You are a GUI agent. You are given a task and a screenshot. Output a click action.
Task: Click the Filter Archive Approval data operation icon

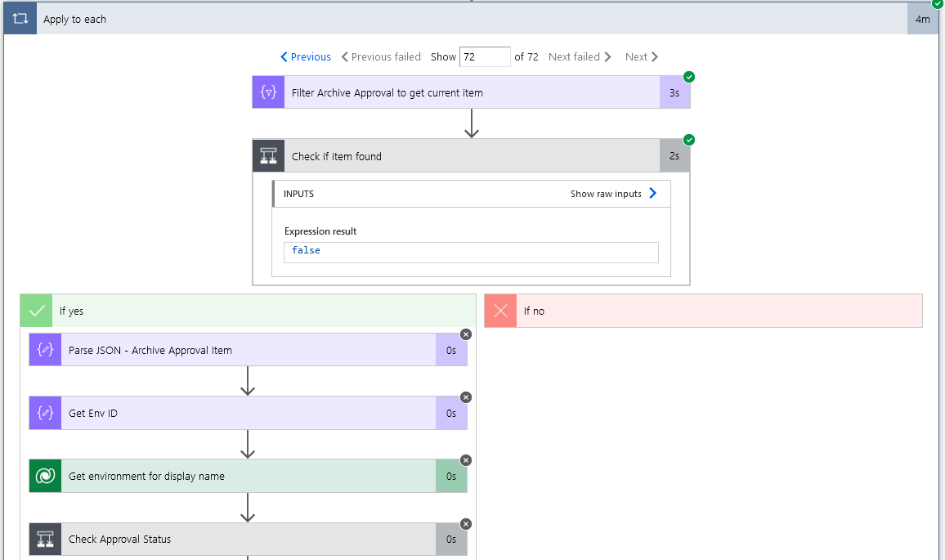coord(267,92)
